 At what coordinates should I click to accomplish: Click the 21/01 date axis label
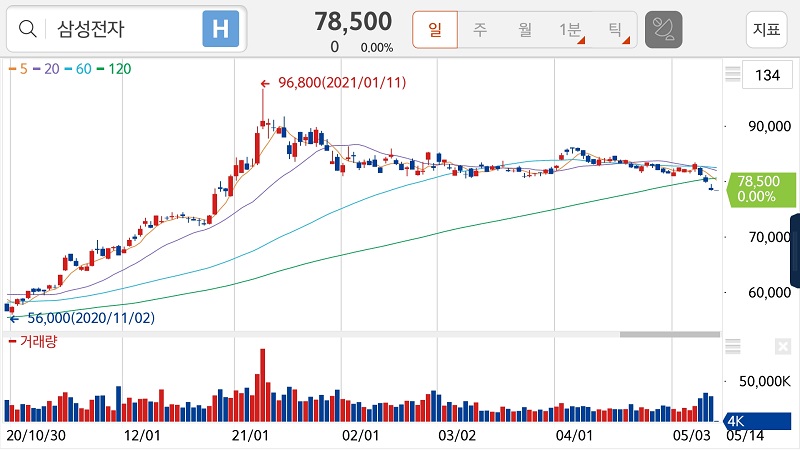pyautogui.click(x=249, y=436)
